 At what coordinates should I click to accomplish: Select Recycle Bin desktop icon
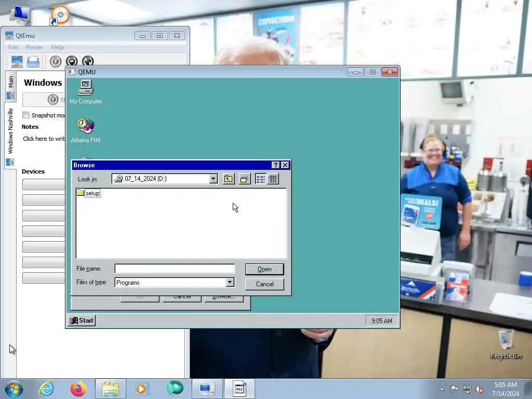[506, 344]
